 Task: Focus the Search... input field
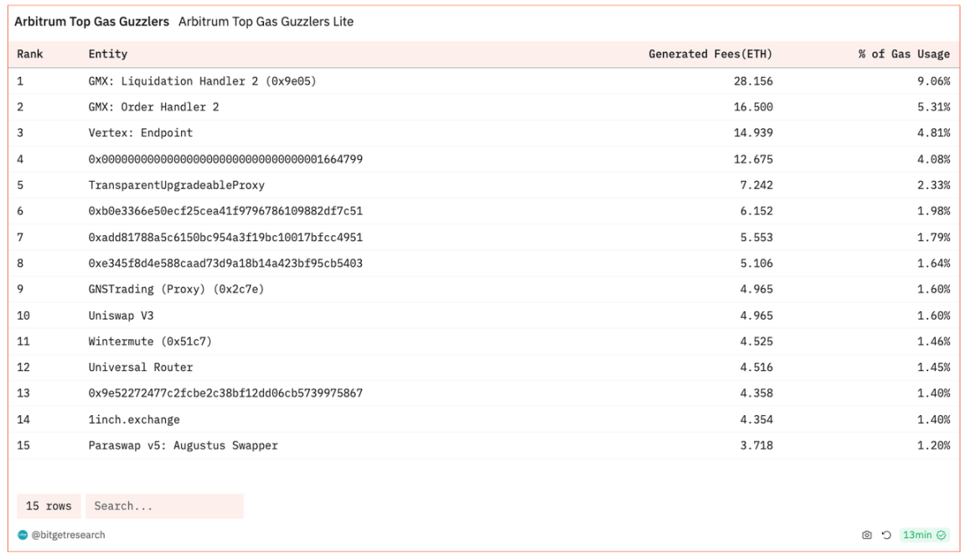point(164,506)
